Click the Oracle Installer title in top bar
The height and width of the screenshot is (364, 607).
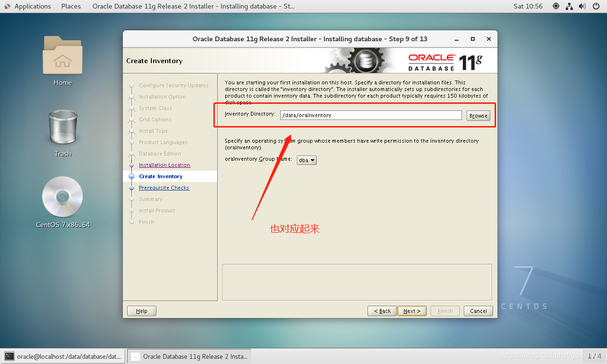pyautogui.click(x=193, y=6)
